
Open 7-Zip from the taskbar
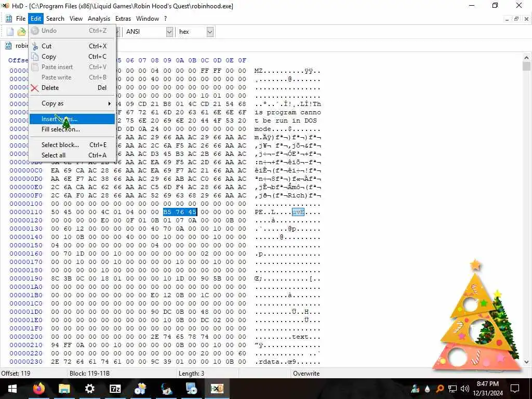click(x=115, y=389)
